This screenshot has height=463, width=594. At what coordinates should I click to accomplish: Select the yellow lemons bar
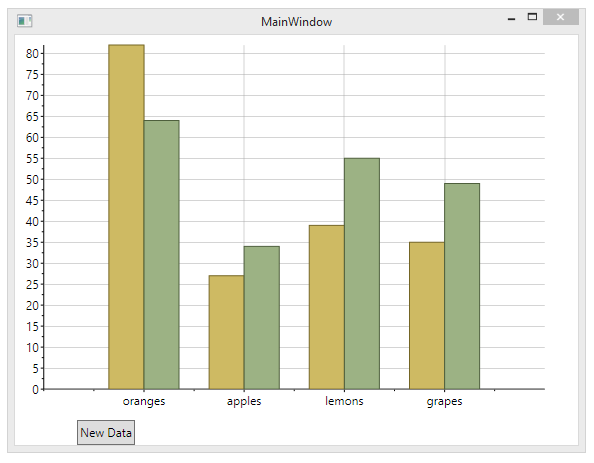327,307
